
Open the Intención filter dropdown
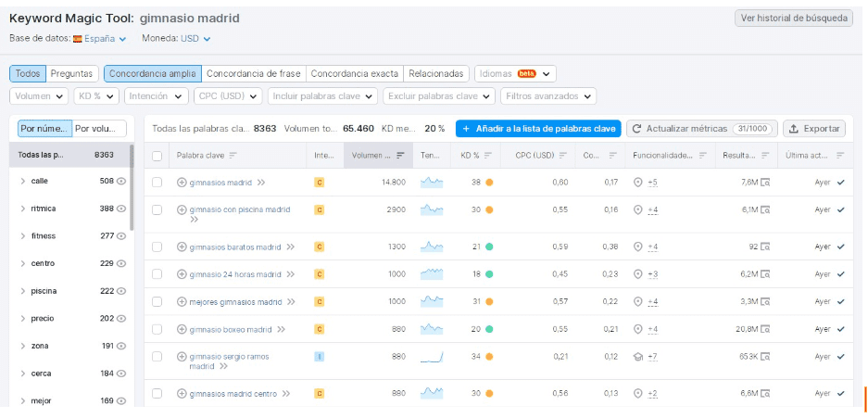[x=157, y=96]
